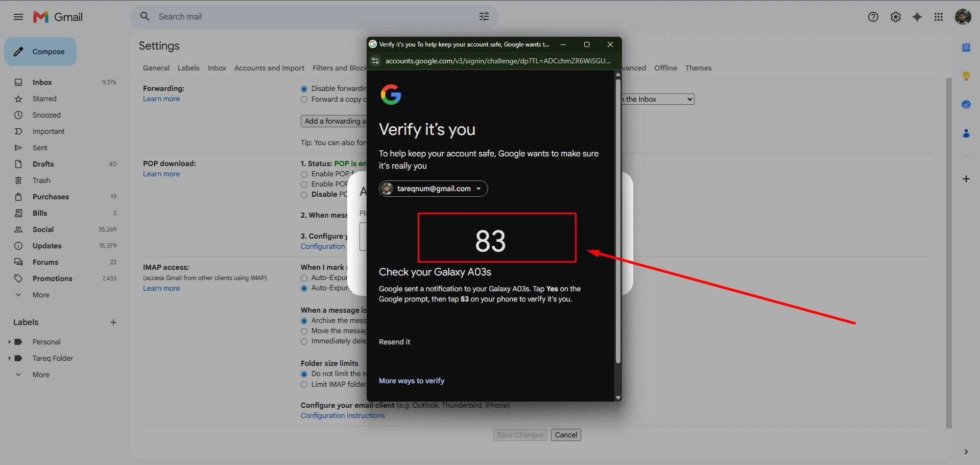View site information icon in popup address bar
This screenshot has width=980, height=465.
(x=375, y=61)
